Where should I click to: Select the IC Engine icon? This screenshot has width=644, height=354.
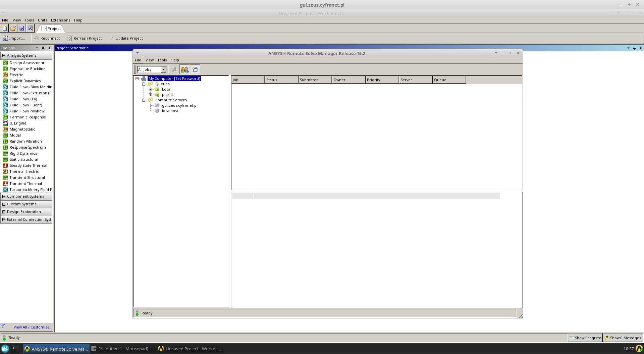[5, 123]
